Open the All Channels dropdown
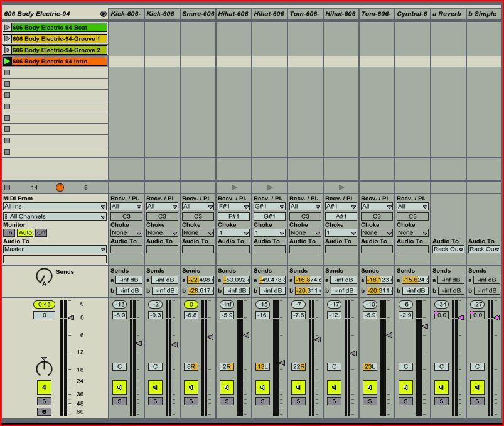Image resolution: width=504 pixels, height=426 pixels. [55, 217]
